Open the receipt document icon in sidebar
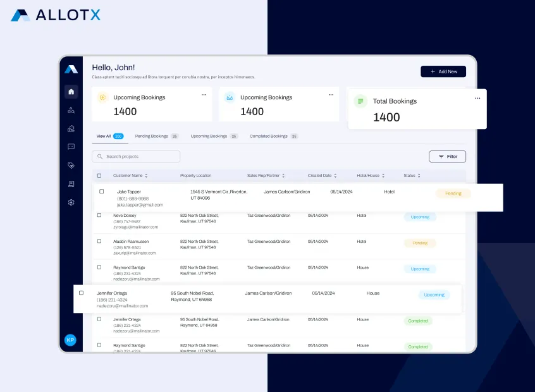The height and width of the screenshot is (392, 535). [x=71, y=184]
